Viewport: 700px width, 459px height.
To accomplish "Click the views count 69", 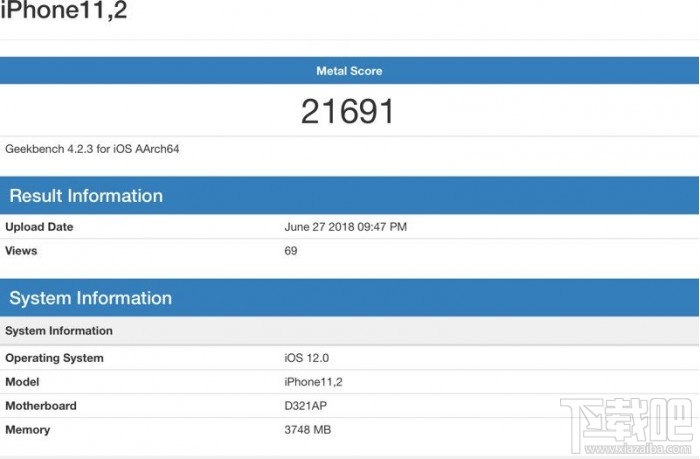I will click(x=291, y=250).
